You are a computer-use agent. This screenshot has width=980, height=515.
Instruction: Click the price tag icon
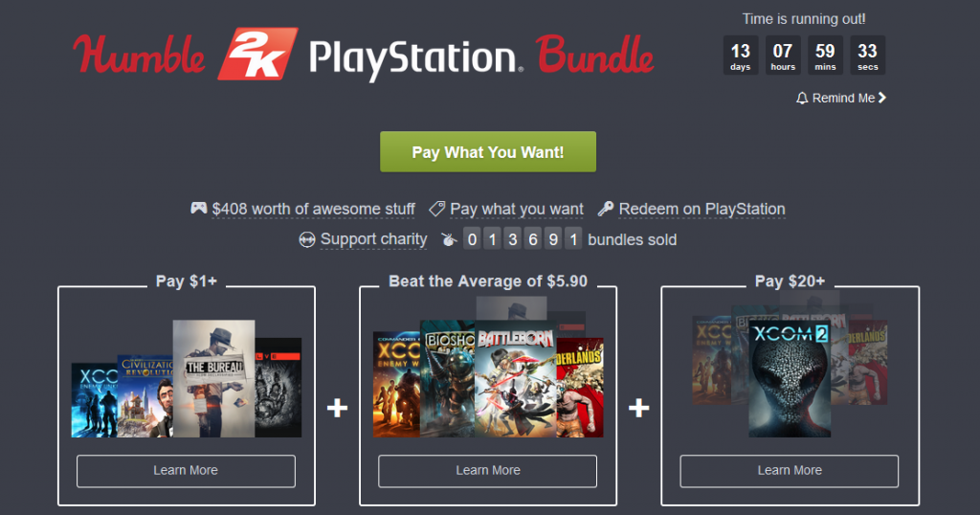[436, 209]
